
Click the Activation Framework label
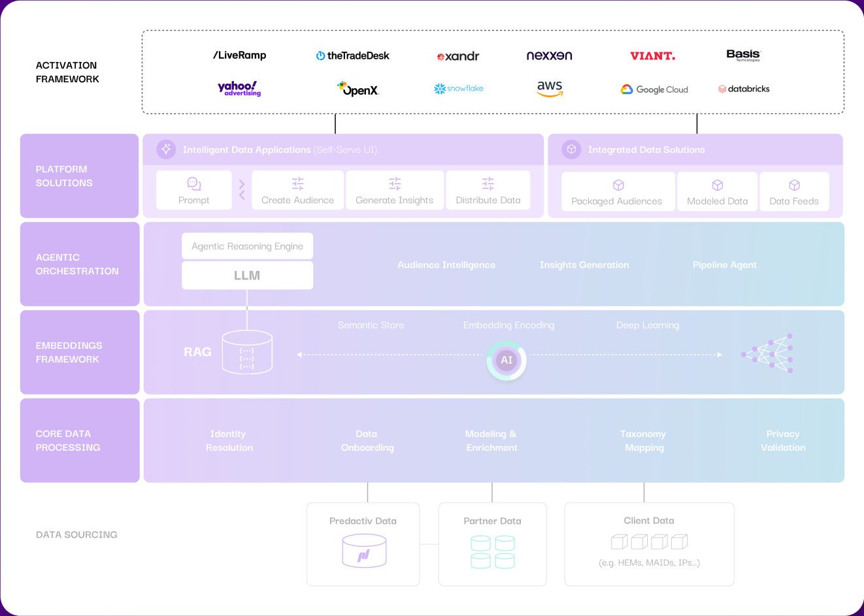67,72
